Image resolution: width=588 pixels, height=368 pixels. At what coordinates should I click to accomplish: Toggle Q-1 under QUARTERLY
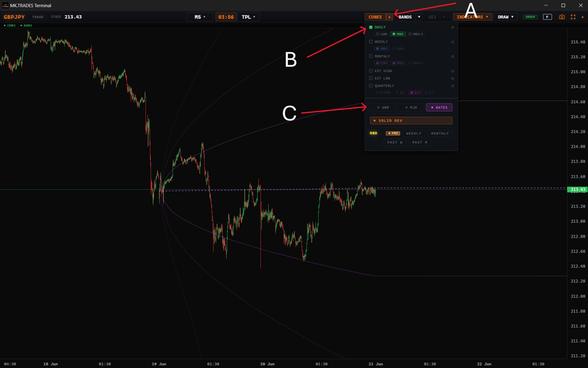coord(400,93)
